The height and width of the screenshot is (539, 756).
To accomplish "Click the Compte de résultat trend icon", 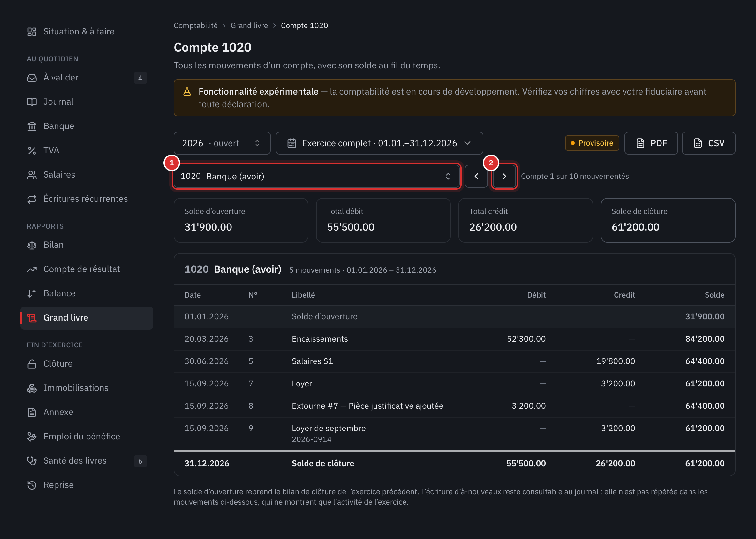I will (x=32, y=269).
